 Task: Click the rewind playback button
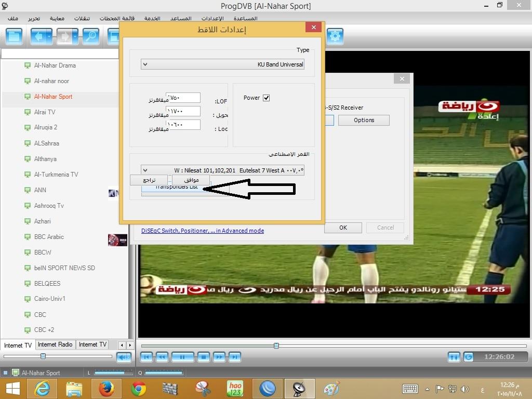click(162, 357)
